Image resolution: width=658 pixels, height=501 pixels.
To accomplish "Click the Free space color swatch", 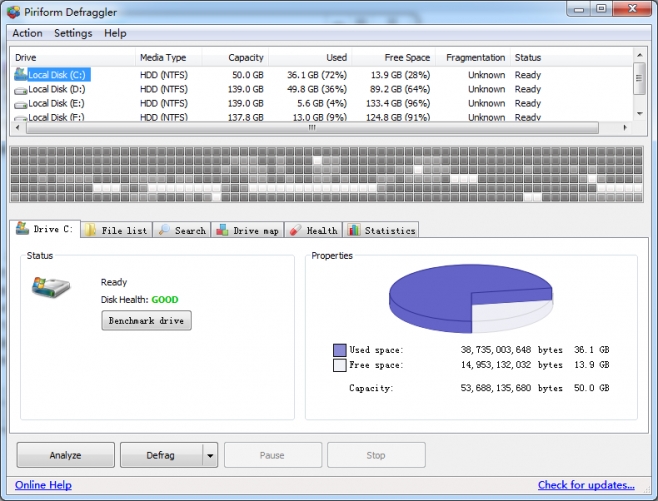I will click(339, 365).
